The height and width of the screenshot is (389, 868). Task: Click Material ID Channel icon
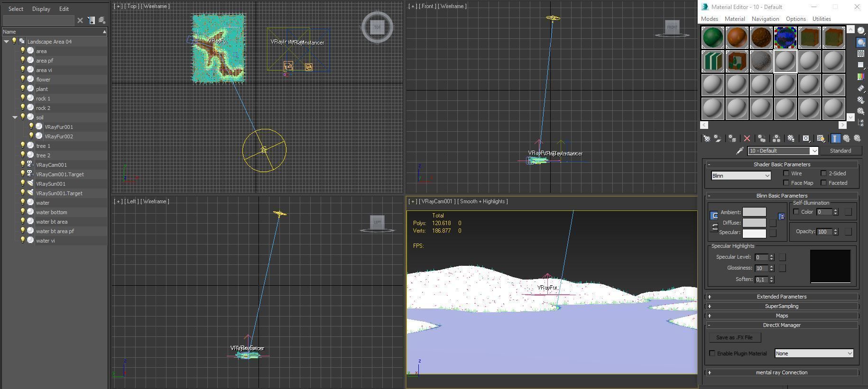[x=806, y=138]
